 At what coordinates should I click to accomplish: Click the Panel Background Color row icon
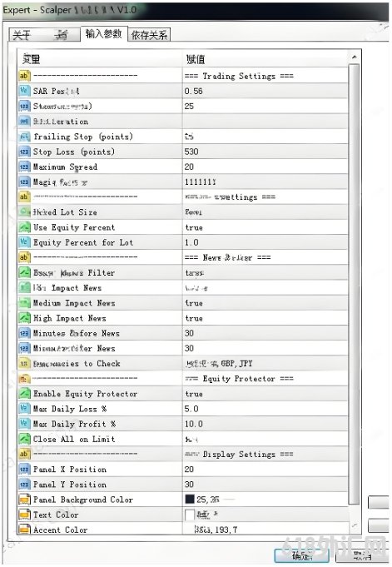(x=24, y=500)
